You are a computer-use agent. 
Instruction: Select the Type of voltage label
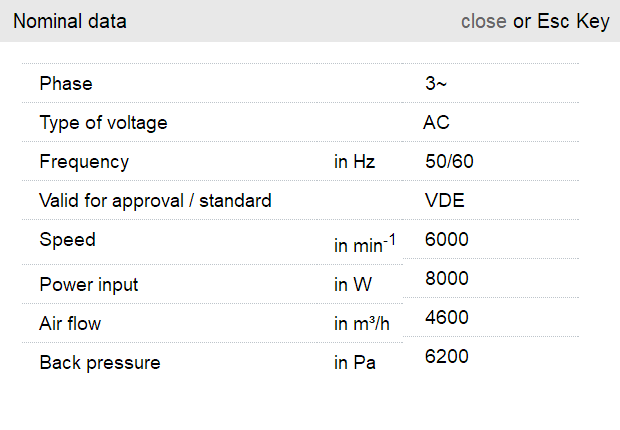coord(103,123)
